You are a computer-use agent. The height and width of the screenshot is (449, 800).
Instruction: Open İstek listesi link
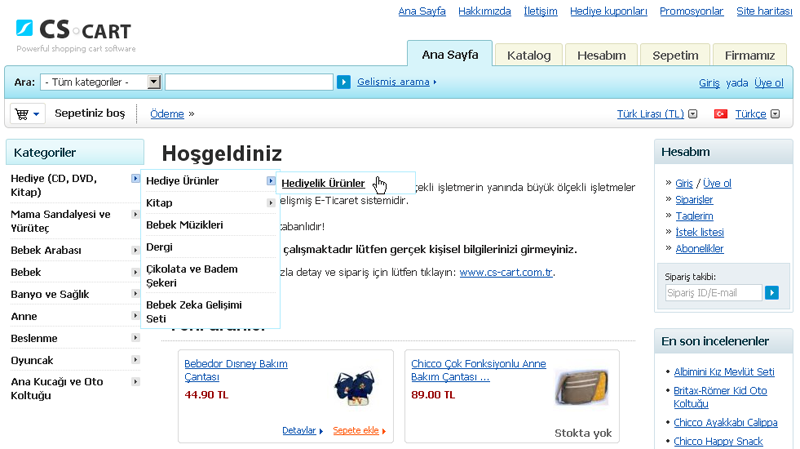(699, 232)
